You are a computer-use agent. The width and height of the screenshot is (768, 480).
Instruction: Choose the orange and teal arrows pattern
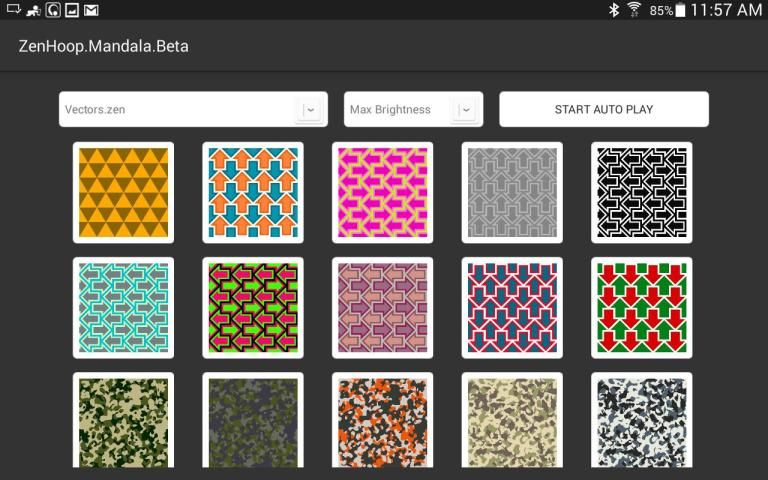(x=252, y=192)
